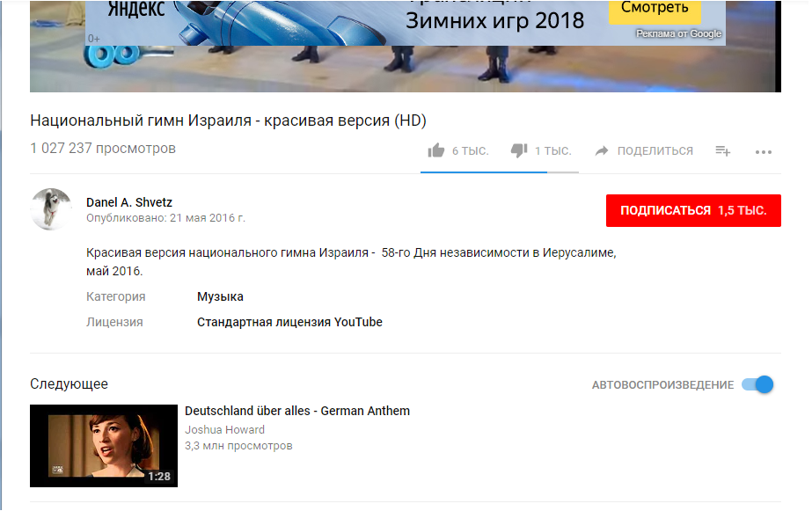Click the yellow Смотреть ad button
This screenshot has height=511, width=812.
(655, 10)
